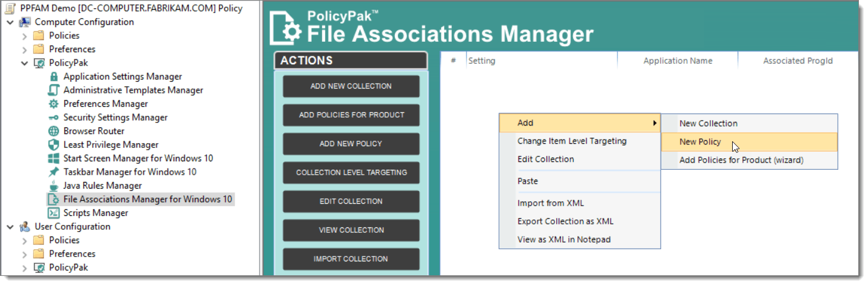Image resolution: width=868 pixels, height=285 pixels.
Task: Collapse the Computer Configuration tree node
Action: 10,22
